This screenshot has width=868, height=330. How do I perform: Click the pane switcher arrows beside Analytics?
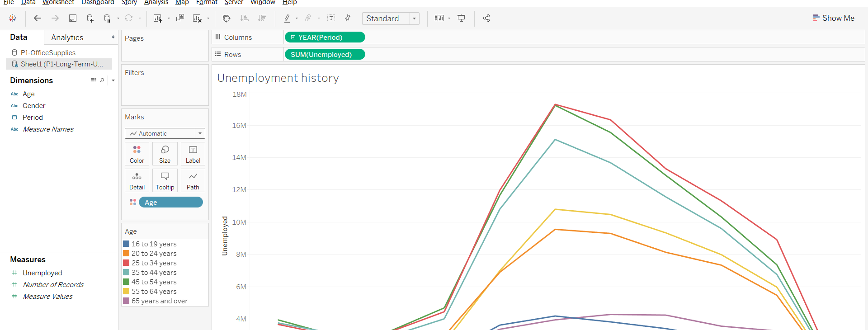[113, 37]
